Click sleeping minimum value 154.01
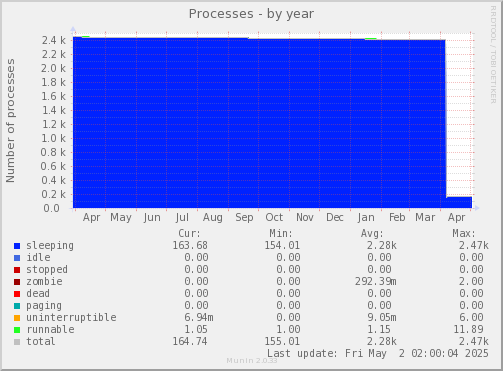Screen dimensions: 503x371 click(x=282, y=245)
